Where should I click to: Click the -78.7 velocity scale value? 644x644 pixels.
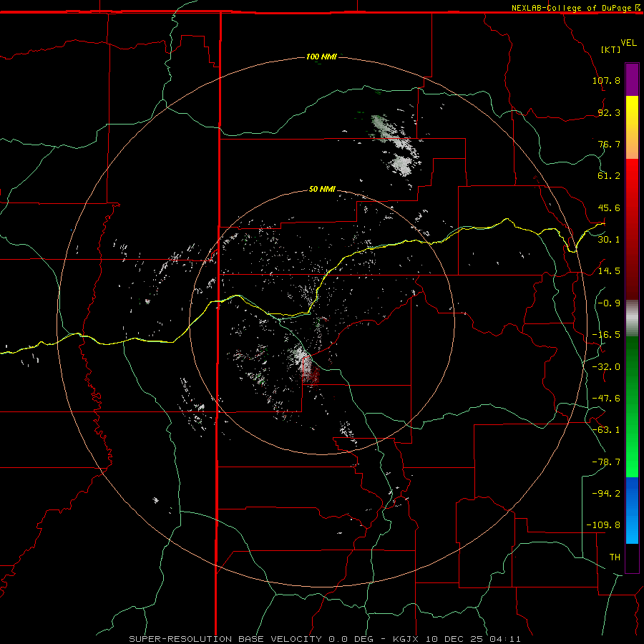point(606,462)
